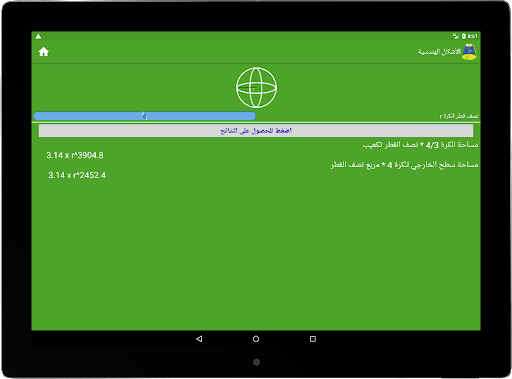Viewport: 512px width, 379px height.
Task: Focus the blue sphere radius input field
Action: tap(145, 116)
